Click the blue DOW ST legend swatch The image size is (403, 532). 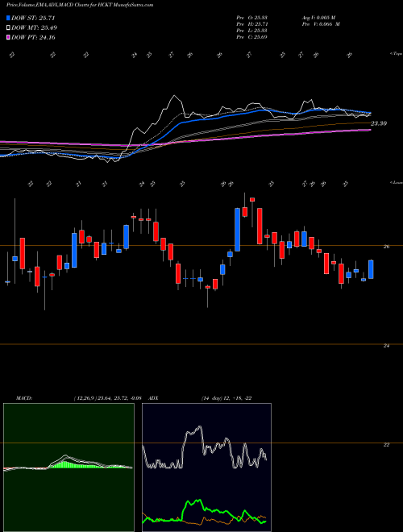pyautogui.click(x=8, y=18)
